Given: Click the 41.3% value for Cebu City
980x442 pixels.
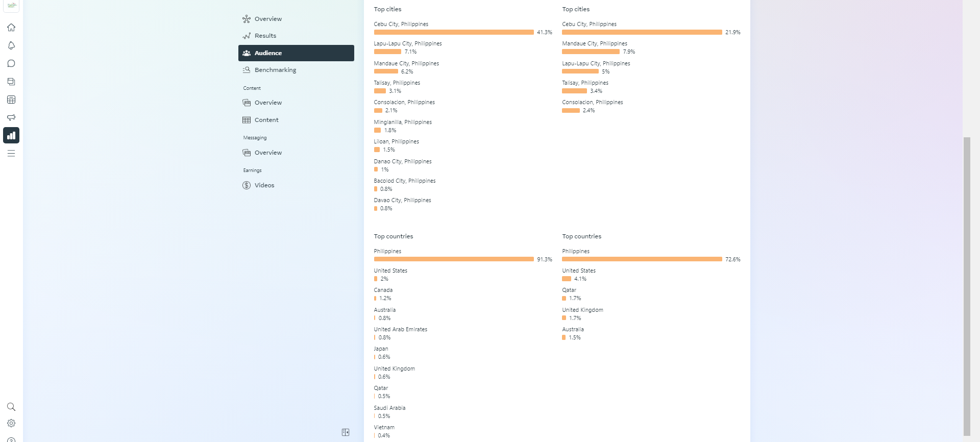Looking at the screenshot, I should click(545, 32).
